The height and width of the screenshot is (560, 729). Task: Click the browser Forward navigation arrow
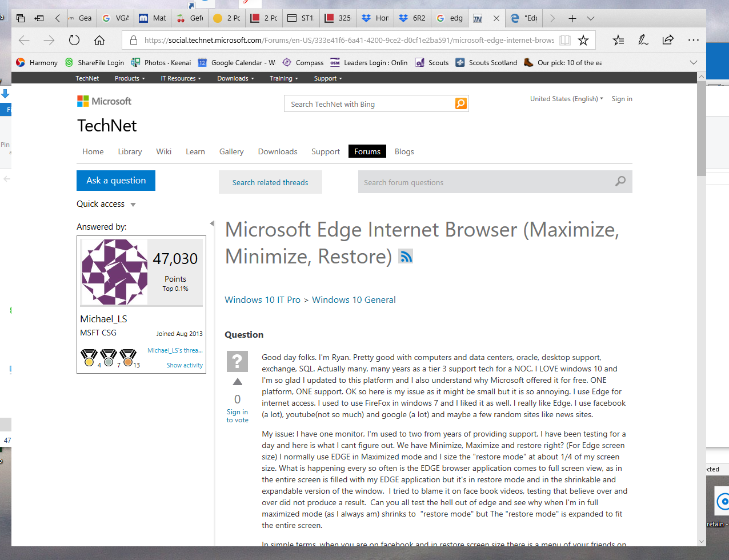point(49,40)
